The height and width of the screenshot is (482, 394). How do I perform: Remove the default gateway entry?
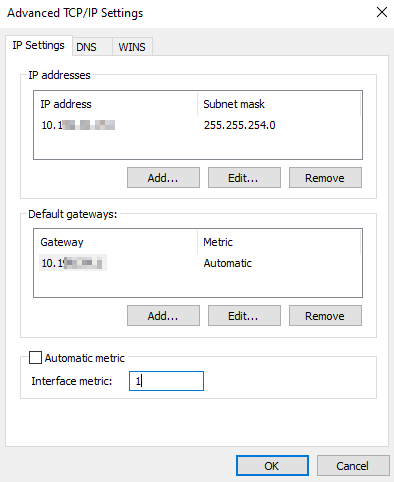(325, 316)
